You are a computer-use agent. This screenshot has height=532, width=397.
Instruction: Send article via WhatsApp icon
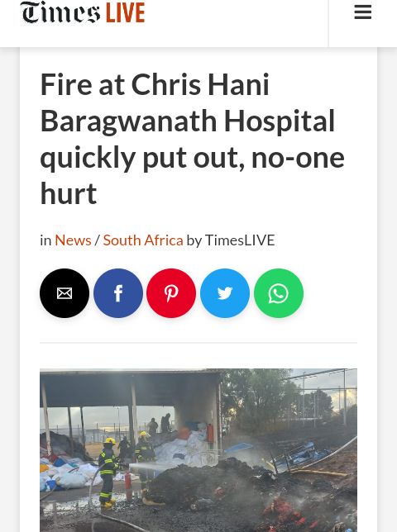(x=279, y=293)
